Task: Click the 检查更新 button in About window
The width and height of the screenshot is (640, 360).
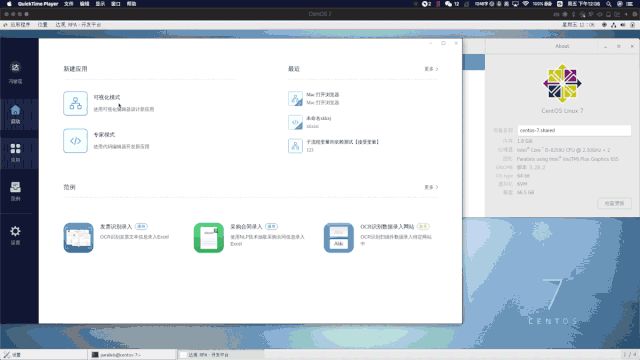Action: click(614, 203)
